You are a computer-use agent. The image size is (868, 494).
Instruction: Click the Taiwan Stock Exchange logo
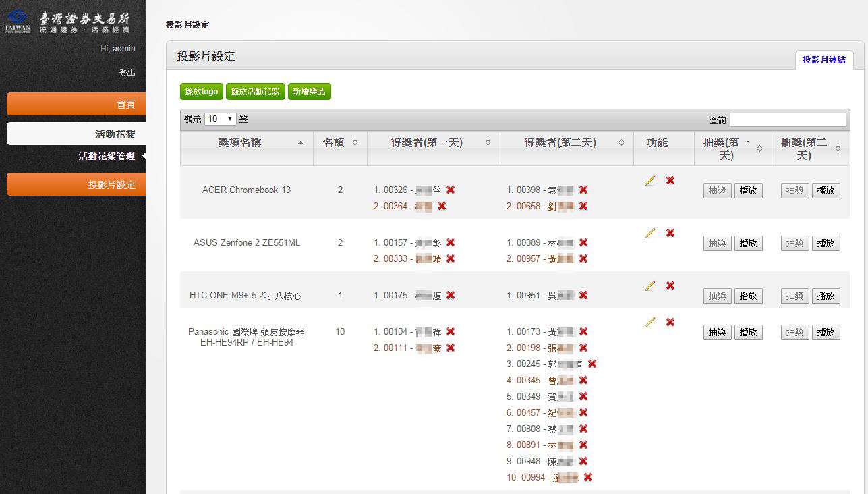(67, 22)
